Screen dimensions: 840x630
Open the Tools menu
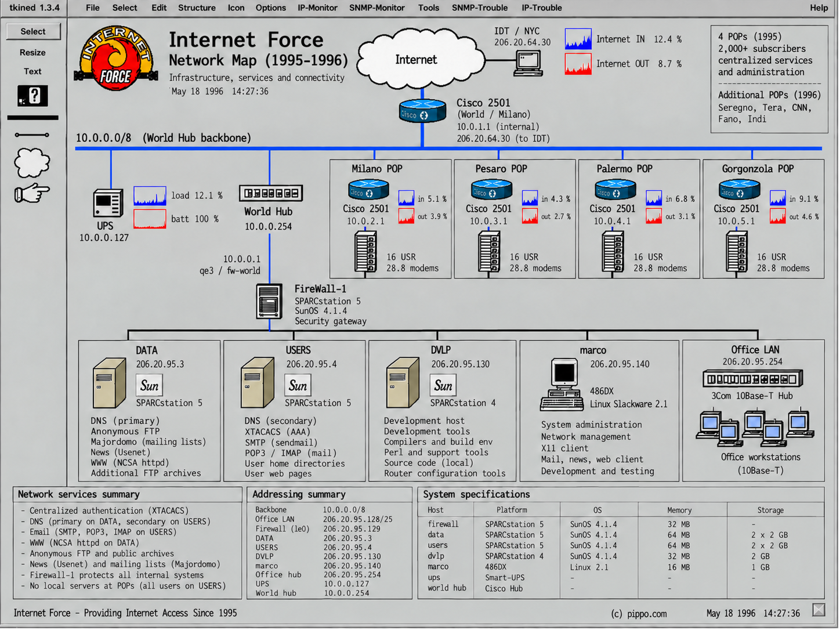429,8
